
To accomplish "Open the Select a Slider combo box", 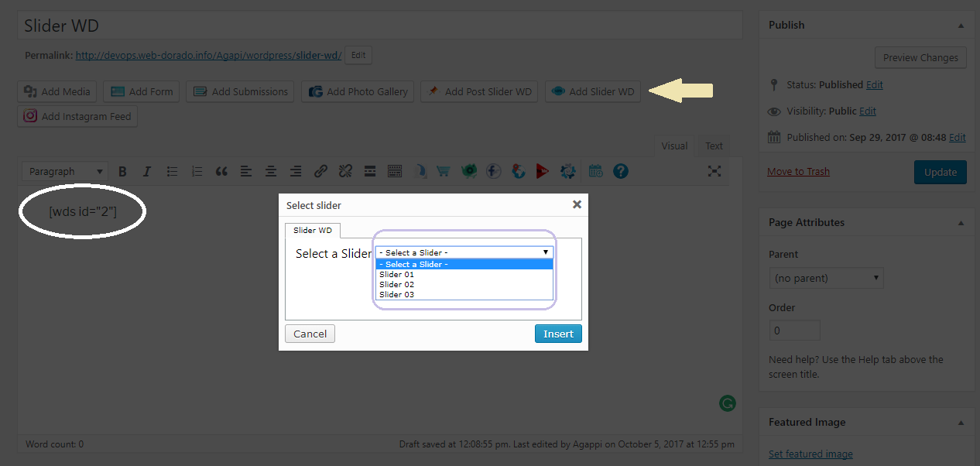I will click(x=464, y=252).
